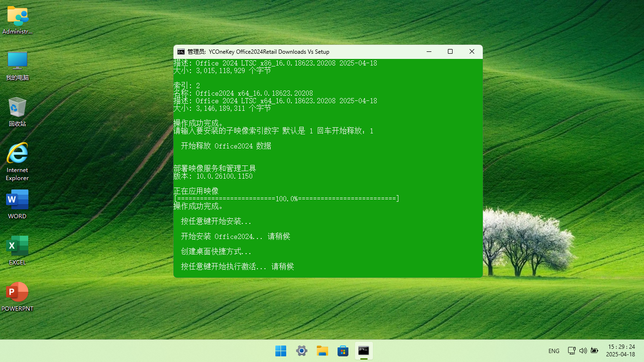The image size is (644, 362).
Task: Close the YCOneKey console window
Action: coord(472,52)
